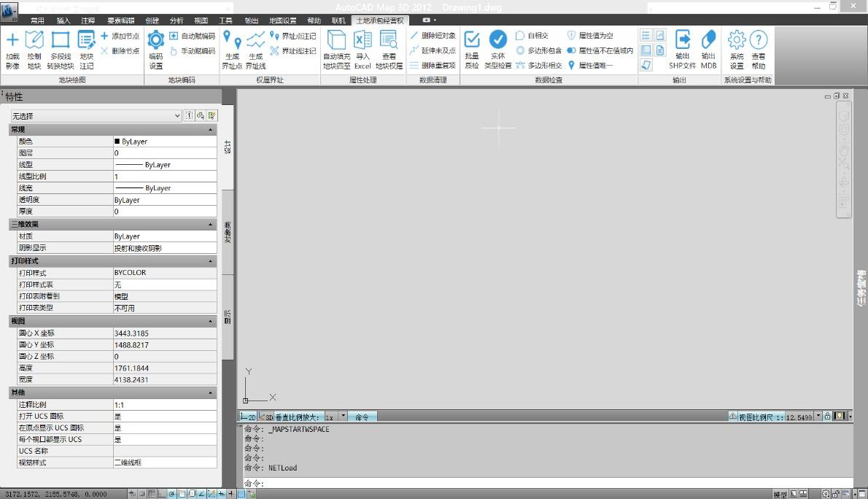868x499 pixels.
Task: Click the 删除短对象 button
Action: (x=433, y=35)
